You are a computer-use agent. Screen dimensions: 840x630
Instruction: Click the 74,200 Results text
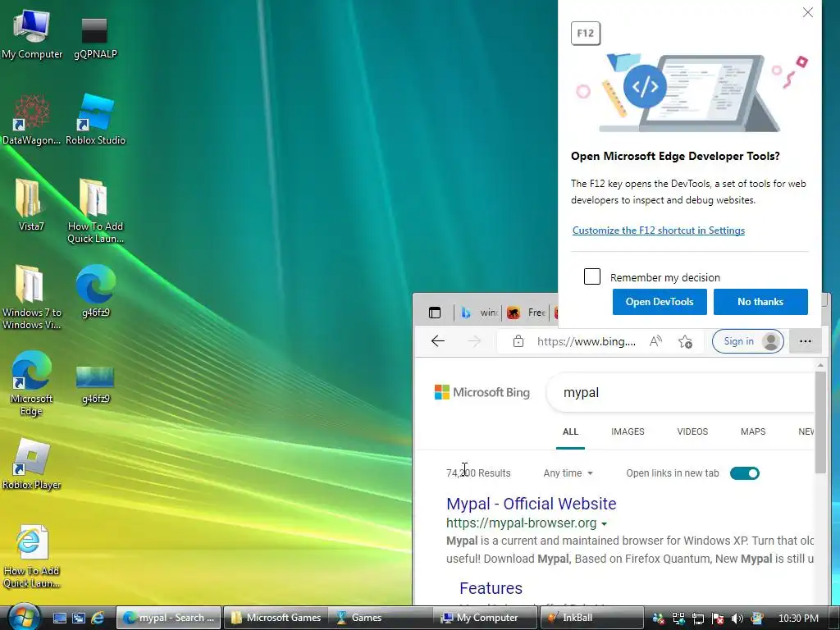coord(478,473)
